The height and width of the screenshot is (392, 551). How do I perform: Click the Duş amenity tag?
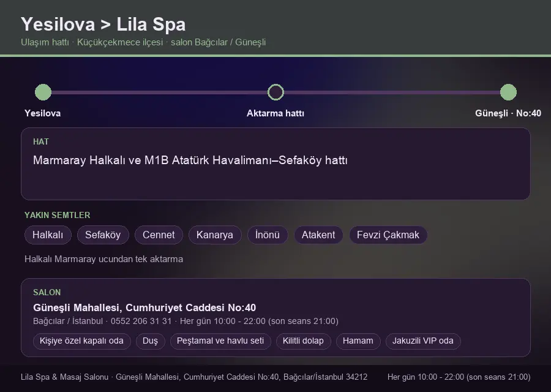pyautogui.click(x=150, y=341)
